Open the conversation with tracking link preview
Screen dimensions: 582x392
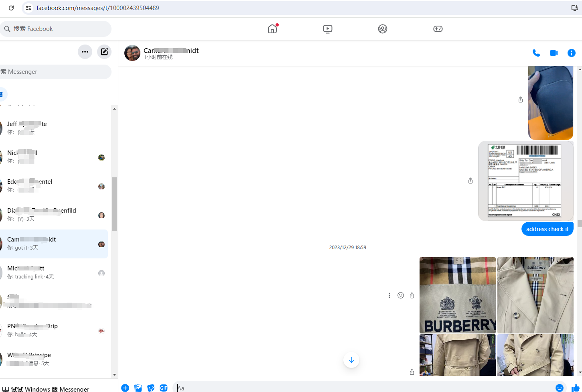point(54,273)
